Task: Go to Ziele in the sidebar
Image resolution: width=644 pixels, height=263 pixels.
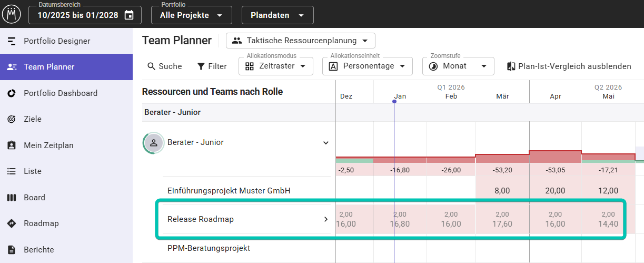Action: [33, 119]
